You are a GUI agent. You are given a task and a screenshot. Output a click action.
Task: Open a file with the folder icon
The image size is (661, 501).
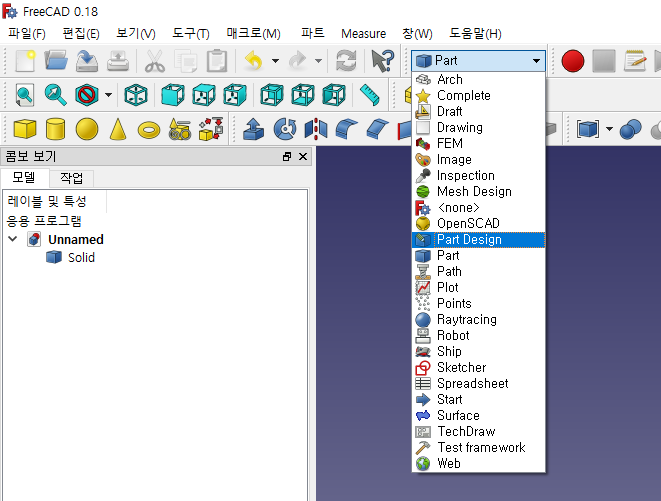coord(56,61)
